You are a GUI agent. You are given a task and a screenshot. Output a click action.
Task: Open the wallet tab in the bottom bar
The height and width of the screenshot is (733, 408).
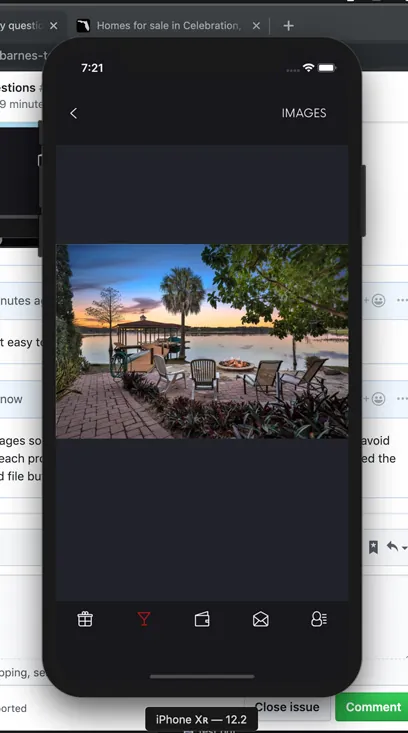pos(202,619)
